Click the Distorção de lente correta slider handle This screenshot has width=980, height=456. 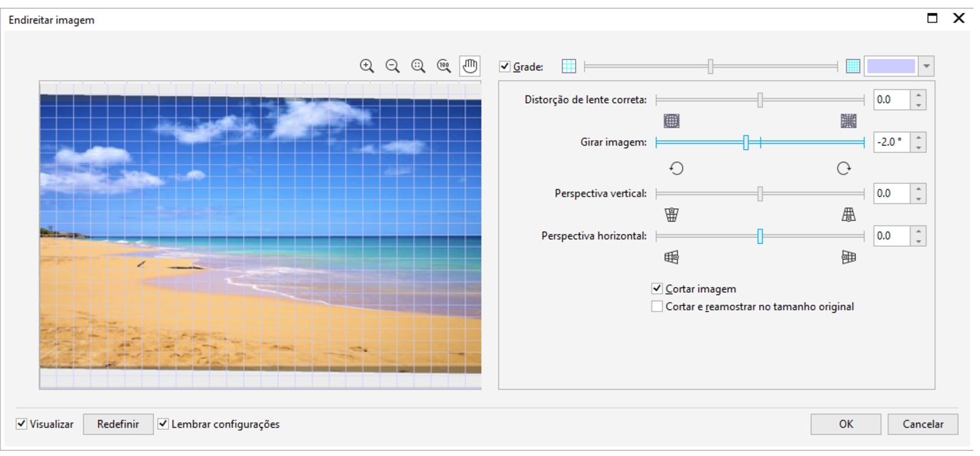pos(760,100)
